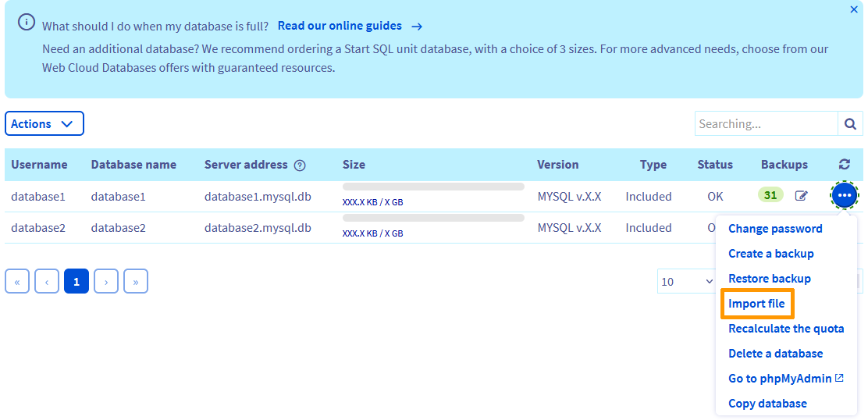Go to the last page of results
The image size is (868, 420).
(136, 282)
